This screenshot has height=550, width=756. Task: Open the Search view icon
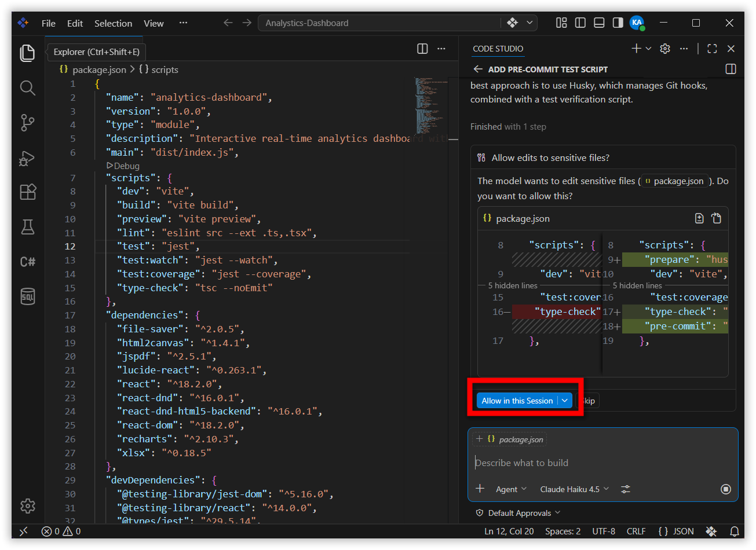point(27,88)
